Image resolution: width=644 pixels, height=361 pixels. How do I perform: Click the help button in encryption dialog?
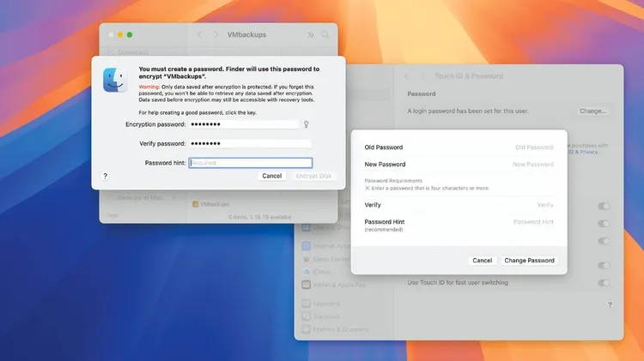[105, 176]
